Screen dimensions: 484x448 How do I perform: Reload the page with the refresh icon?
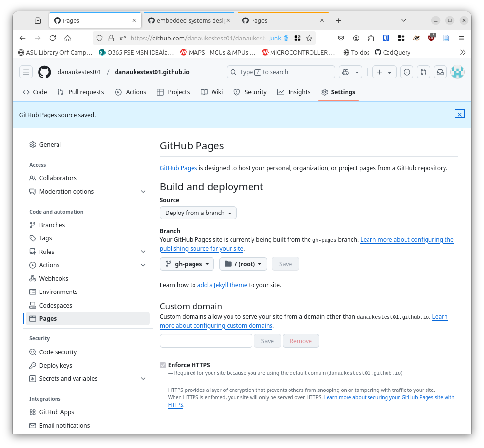pyautogui.click(x=53, y=38)
